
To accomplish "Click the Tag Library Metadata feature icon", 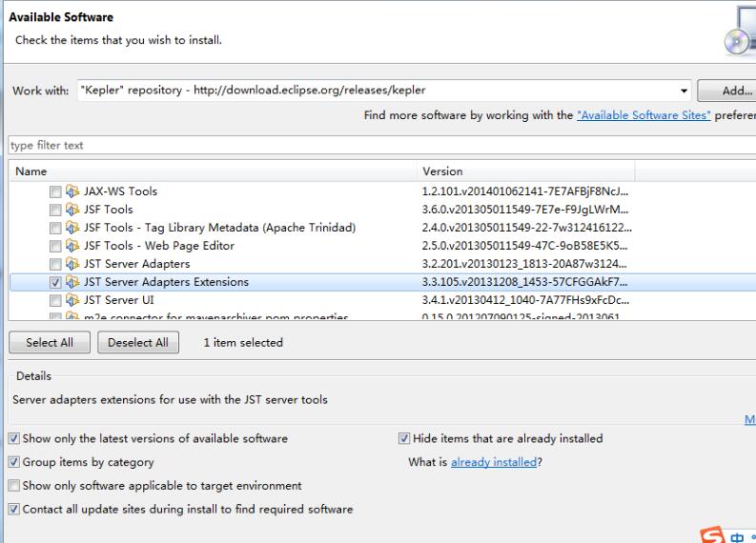I will 72,228.
